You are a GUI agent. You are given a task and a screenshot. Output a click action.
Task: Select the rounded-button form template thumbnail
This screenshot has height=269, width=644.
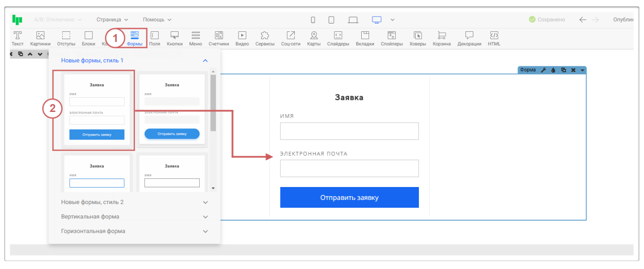[172, 109]
